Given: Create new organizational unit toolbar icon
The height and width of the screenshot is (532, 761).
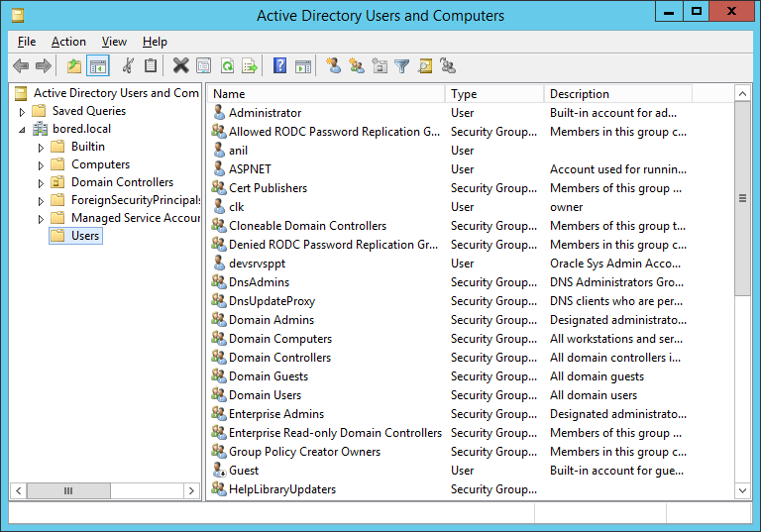Looking at the screenshot, I should [380, 65].
